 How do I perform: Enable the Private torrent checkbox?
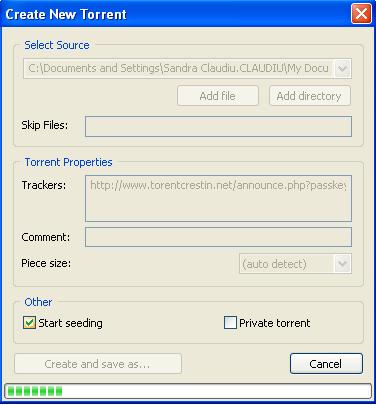coord(230,323)
